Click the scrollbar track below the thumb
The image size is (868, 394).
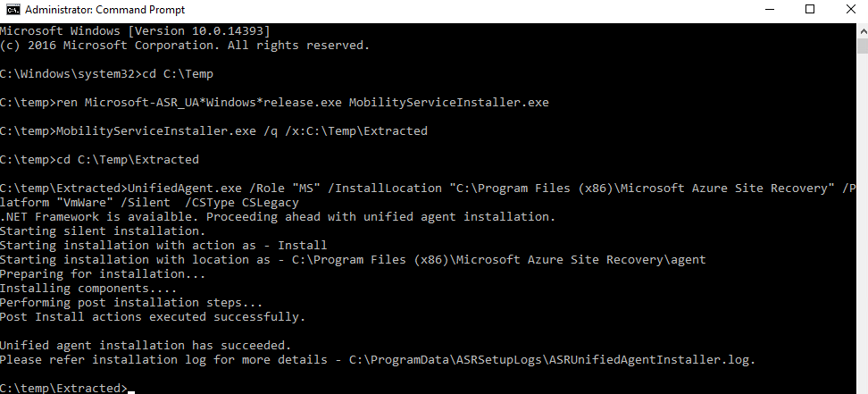pyautogui.click(x=863, y=222)
